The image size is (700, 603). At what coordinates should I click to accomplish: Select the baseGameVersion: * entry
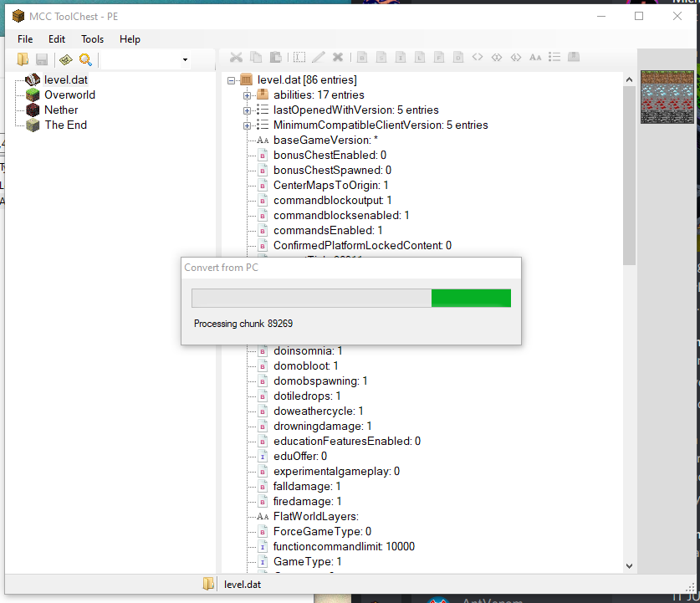(x=325, y=141)
